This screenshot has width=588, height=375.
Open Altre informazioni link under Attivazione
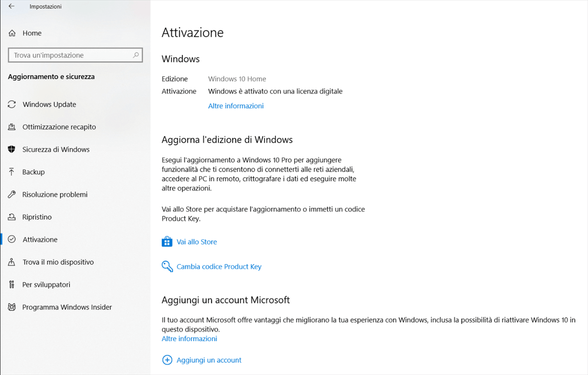[x=236, y=106]
